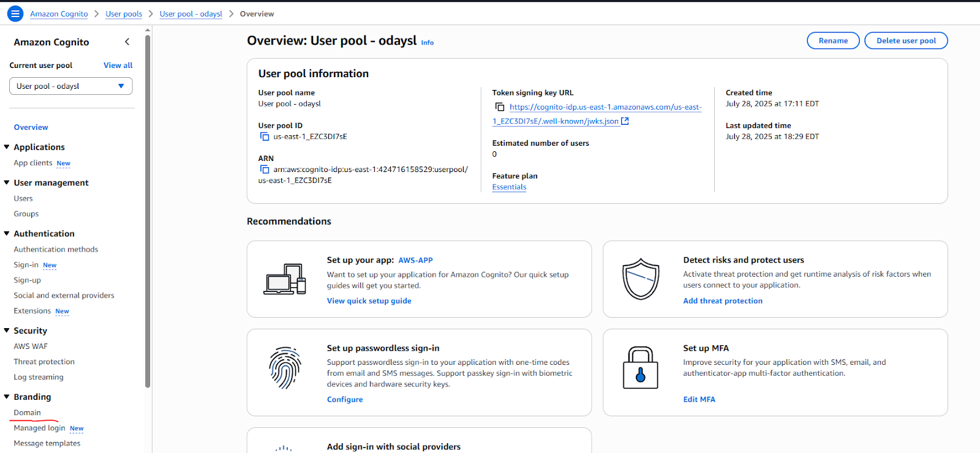Viewport: 980px width, 453px height.
Task: Copy the token signing key URL
Action: click(x=500, y=107)
